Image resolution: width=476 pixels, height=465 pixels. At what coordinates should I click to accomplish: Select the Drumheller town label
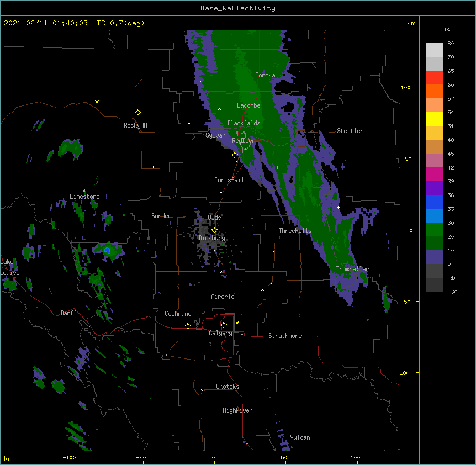click(x=352, y=269)
